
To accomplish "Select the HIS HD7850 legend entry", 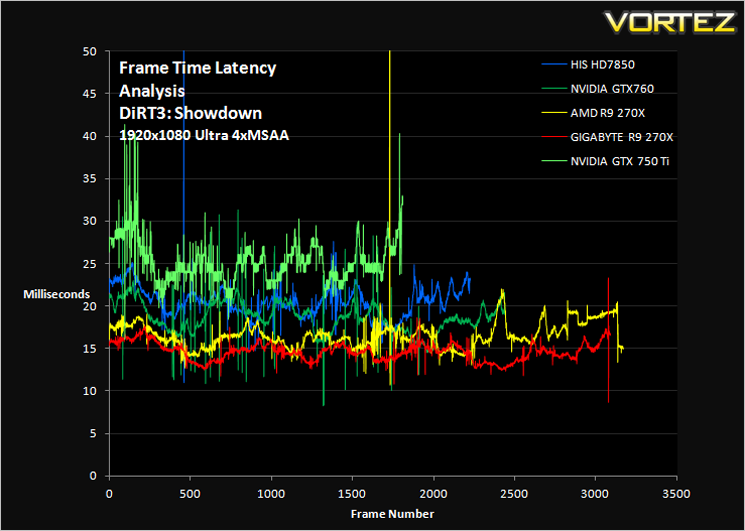I will (x=588, y=64).
